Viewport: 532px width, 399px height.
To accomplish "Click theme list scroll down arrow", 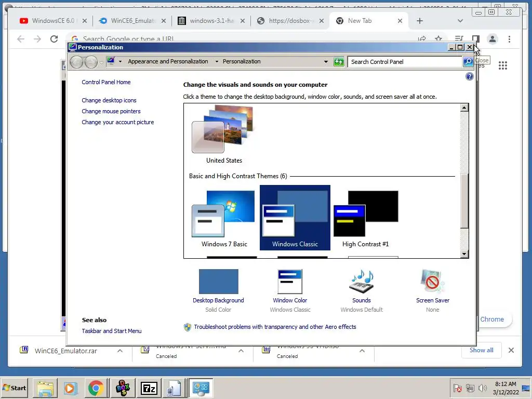I will 464,254.
